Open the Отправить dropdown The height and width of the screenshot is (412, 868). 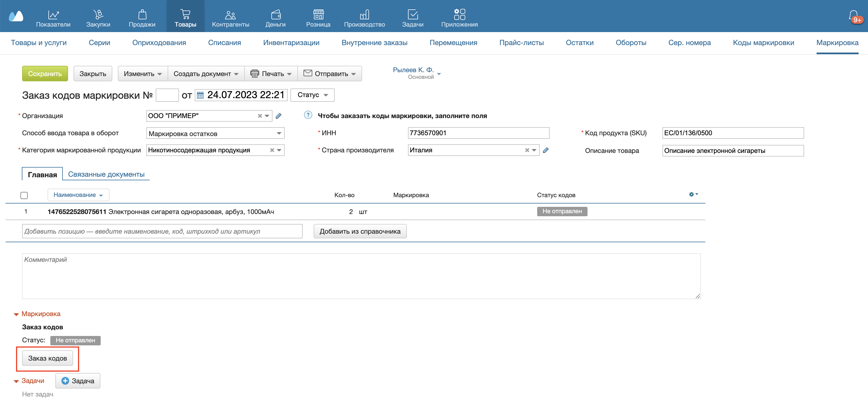tap(329, 74)
